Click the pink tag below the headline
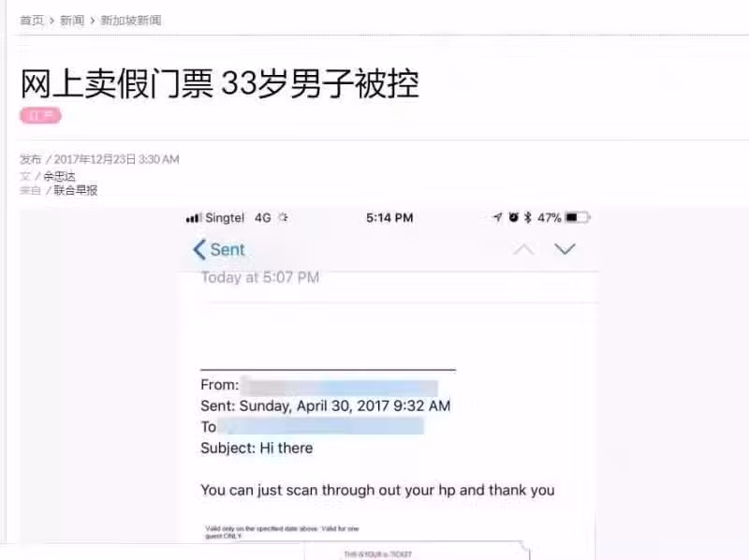This screenshot has height=560, width=749. pos(40,115)
